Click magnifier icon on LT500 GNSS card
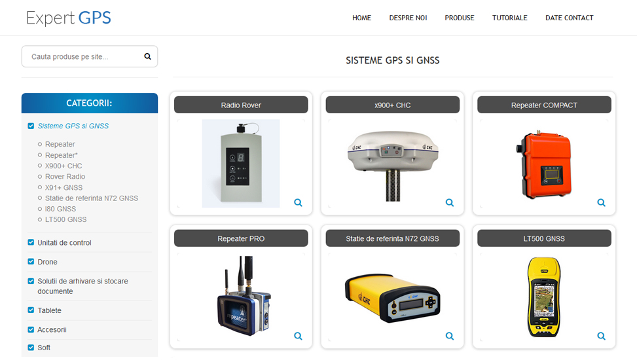This screenshot has height=364, width=637. 601,336
